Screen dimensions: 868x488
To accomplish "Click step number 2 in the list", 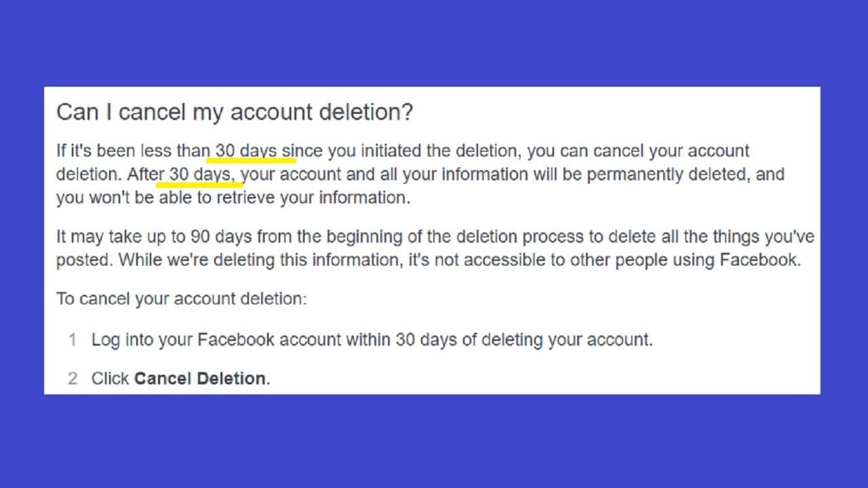I will click(73, 378).
